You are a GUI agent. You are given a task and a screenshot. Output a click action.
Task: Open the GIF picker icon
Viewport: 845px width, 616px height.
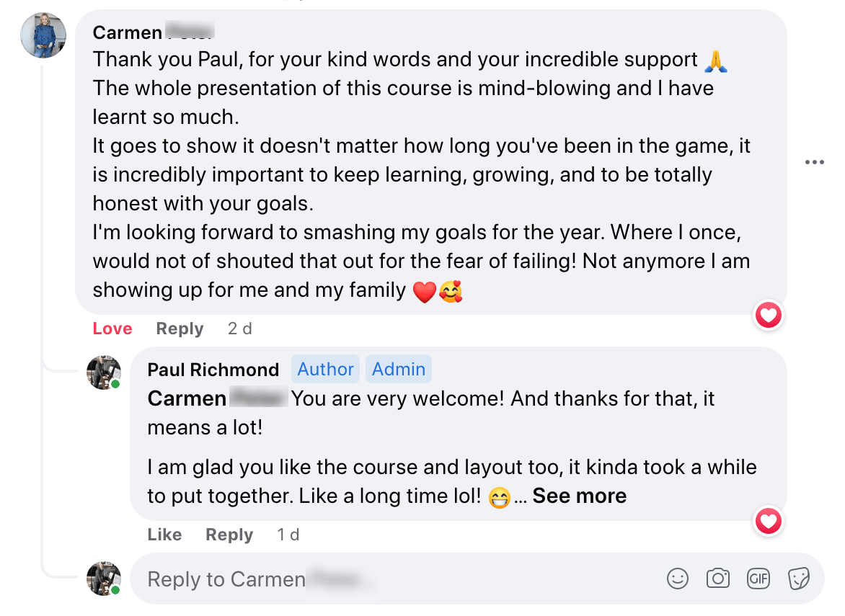pyautogui.click(x=758, y=579)
